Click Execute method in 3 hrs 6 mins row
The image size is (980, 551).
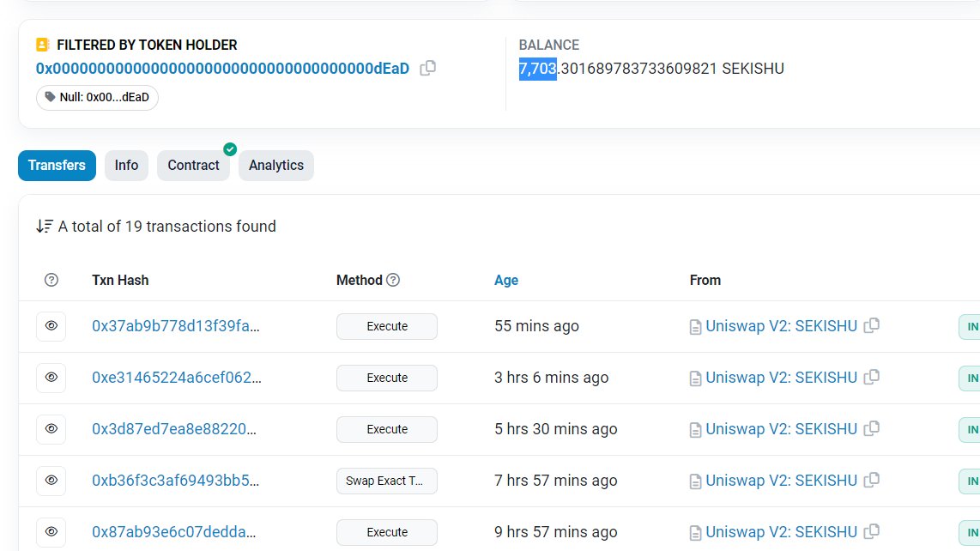pos(387,378)
